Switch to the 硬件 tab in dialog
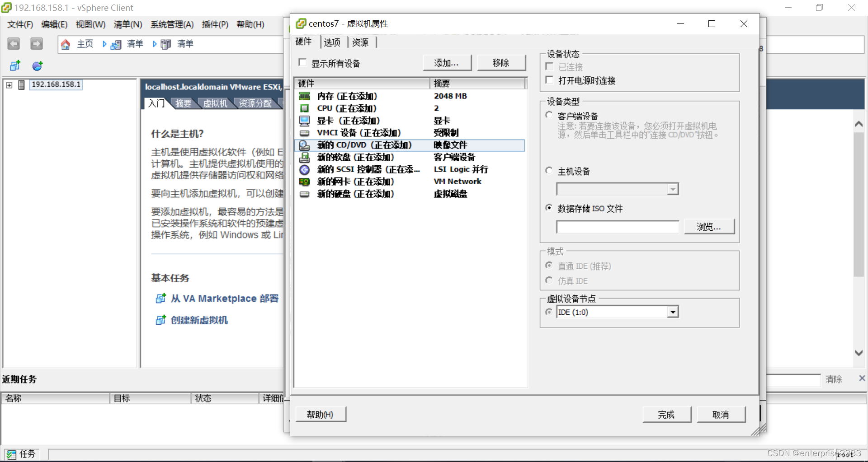Screen dimensions: 868x462 coord(304,42)
